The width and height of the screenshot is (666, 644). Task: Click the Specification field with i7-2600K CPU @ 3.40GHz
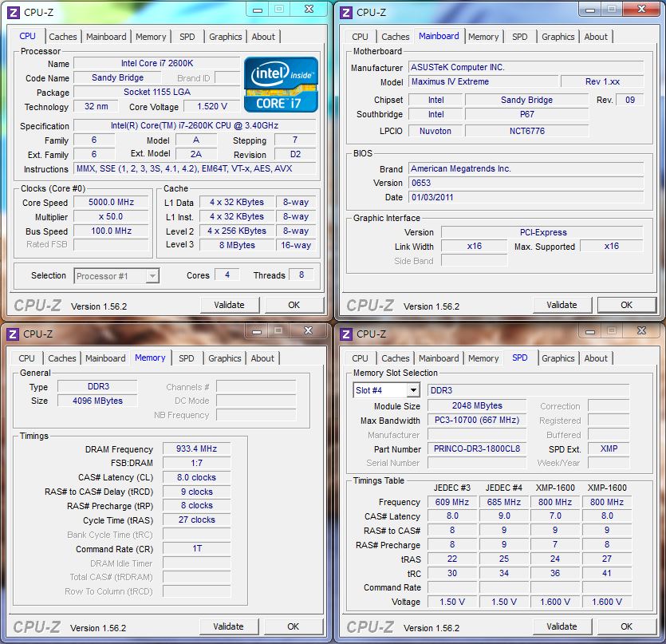click(x=195, y=125)
